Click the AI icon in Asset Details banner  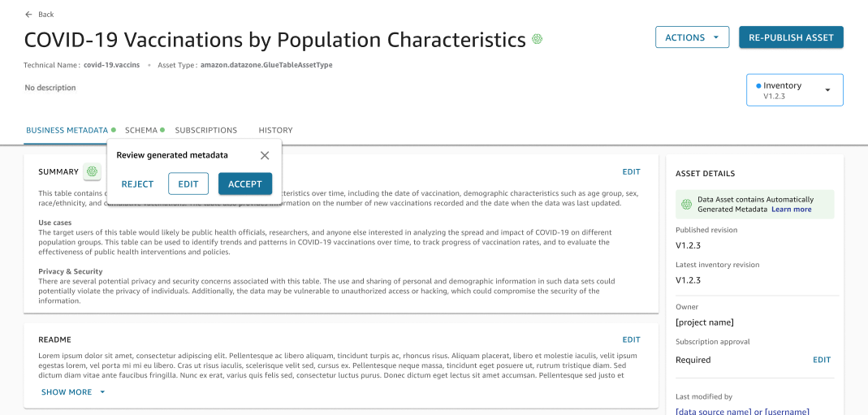pos(688,204)
